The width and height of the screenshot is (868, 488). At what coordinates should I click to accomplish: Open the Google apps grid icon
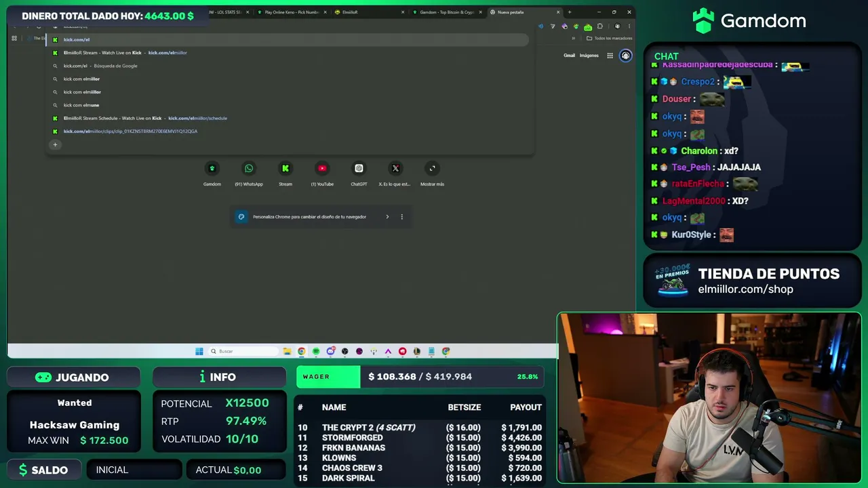point(610,56)
